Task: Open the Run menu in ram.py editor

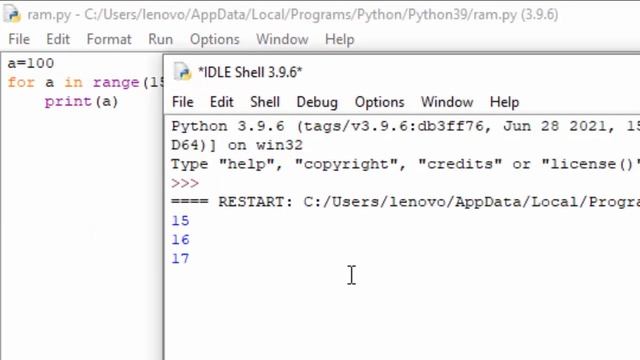Action: click(x=160, y=39)
